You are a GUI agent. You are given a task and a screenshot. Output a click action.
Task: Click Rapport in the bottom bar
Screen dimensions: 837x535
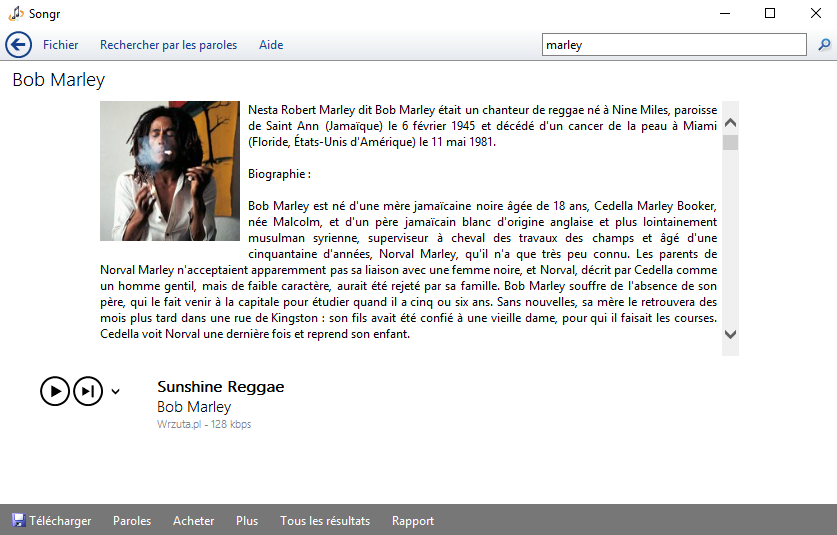pyautogui.click(x=413, y=521)
